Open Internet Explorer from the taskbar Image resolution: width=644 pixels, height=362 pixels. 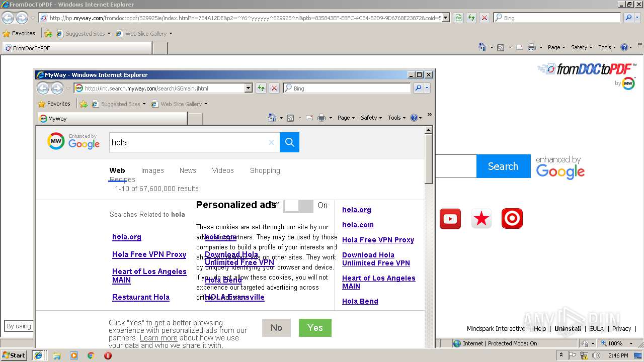(38, 355)
